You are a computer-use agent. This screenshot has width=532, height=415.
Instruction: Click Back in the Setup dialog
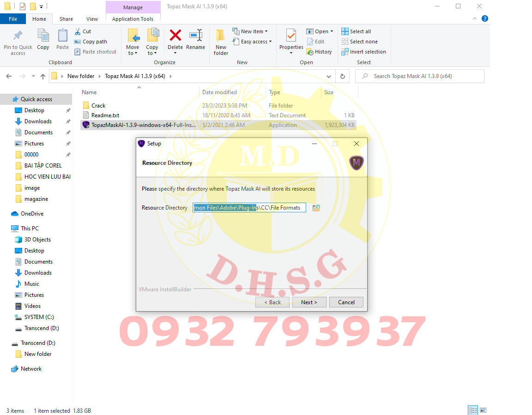tap(272, 302)
